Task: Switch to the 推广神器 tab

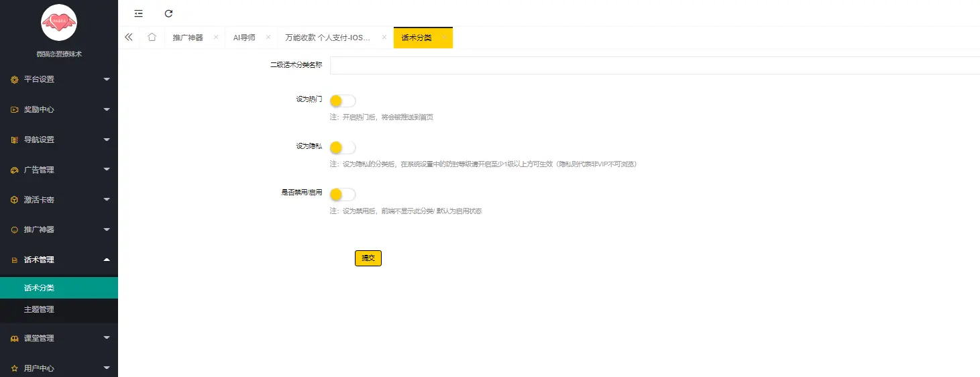Action: [x=188, y=38]
